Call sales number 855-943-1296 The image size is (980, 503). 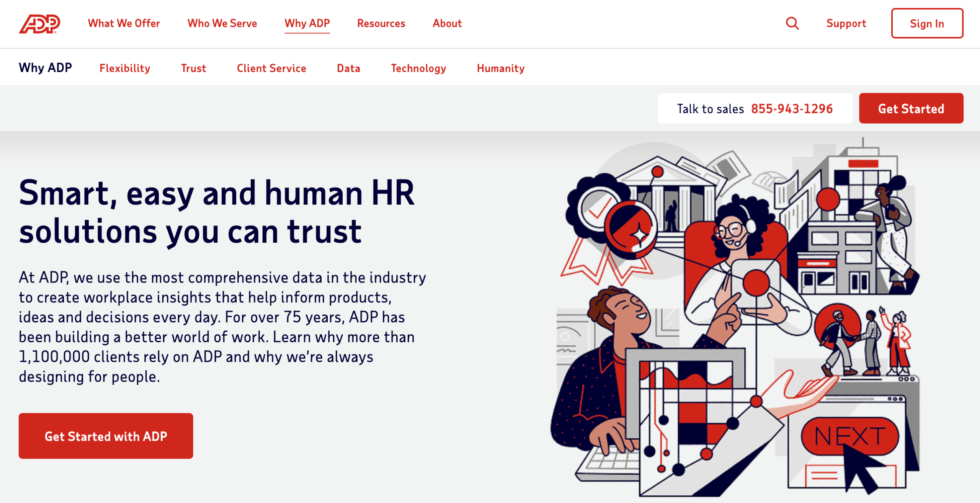click(x=792, y=109)
